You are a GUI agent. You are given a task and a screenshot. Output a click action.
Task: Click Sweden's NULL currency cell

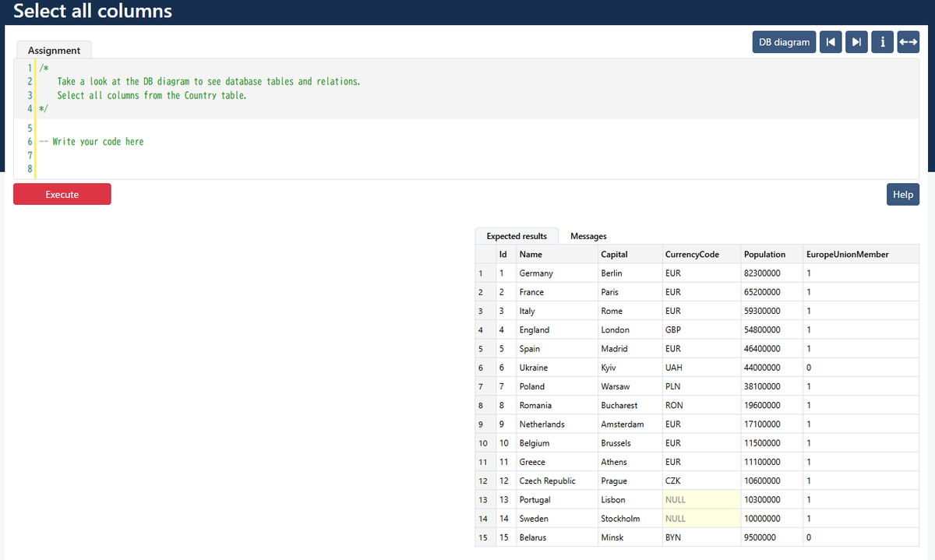pos(701,519)
